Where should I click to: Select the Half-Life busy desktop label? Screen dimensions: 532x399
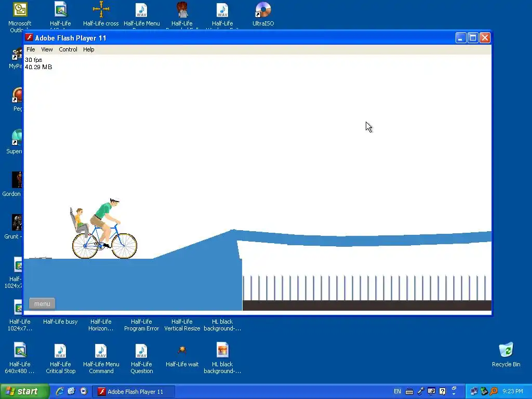click(60, 322)
